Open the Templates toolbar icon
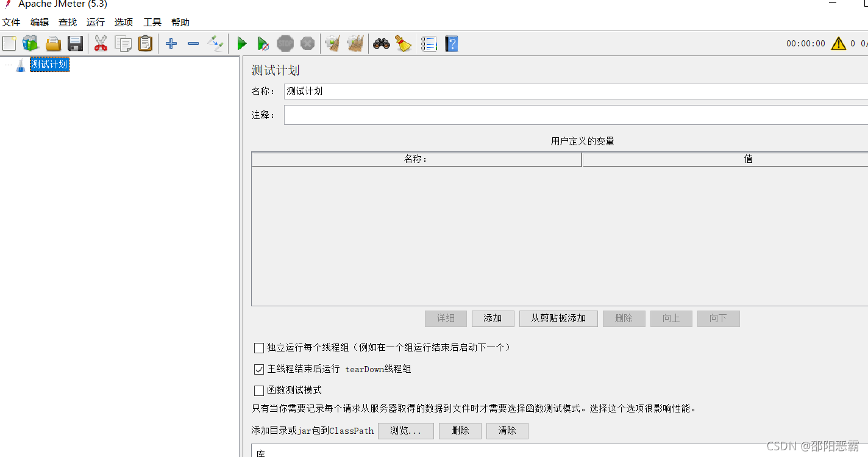 click(30, 43)
